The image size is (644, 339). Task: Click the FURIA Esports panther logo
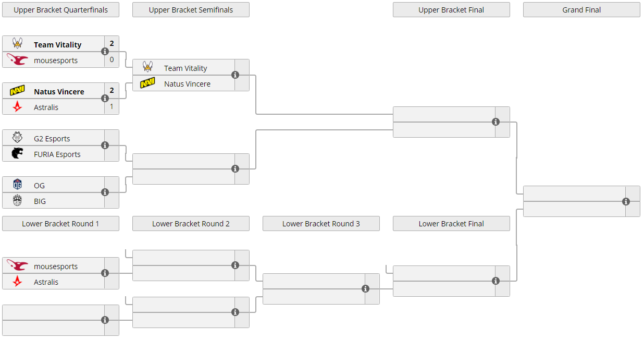click(18, 154)
